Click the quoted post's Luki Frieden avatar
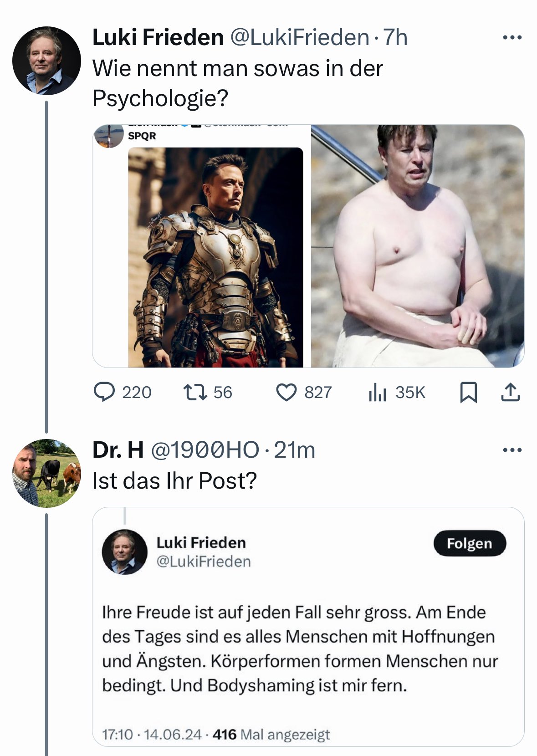 click(125, 552)
